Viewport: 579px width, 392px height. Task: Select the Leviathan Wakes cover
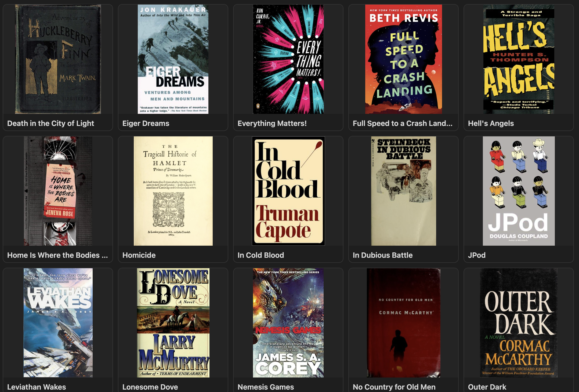(x=58, y=323)
